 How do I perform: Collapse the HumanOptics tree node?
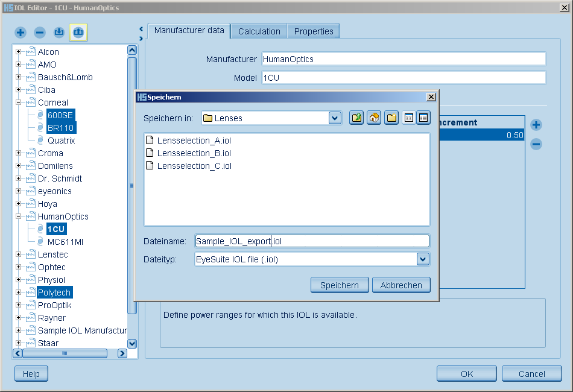[19, 217]
